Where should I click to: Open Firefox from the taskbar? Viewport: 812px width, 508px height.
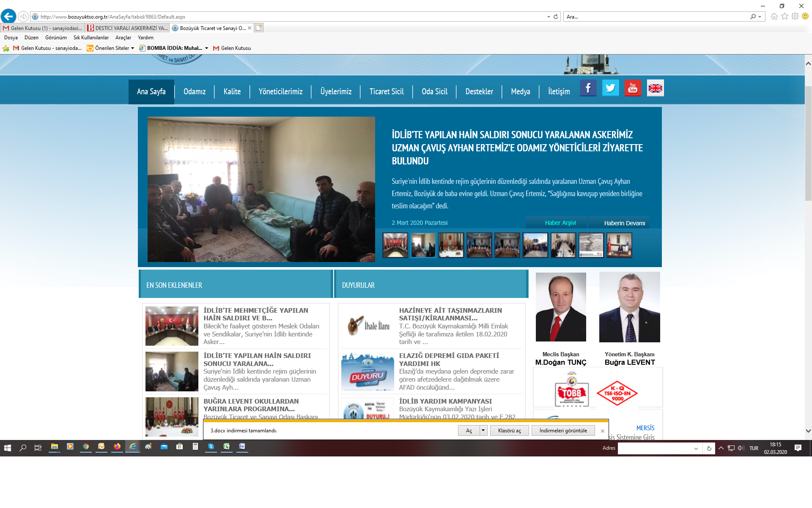pyautogui.click(x=117, y=447)
